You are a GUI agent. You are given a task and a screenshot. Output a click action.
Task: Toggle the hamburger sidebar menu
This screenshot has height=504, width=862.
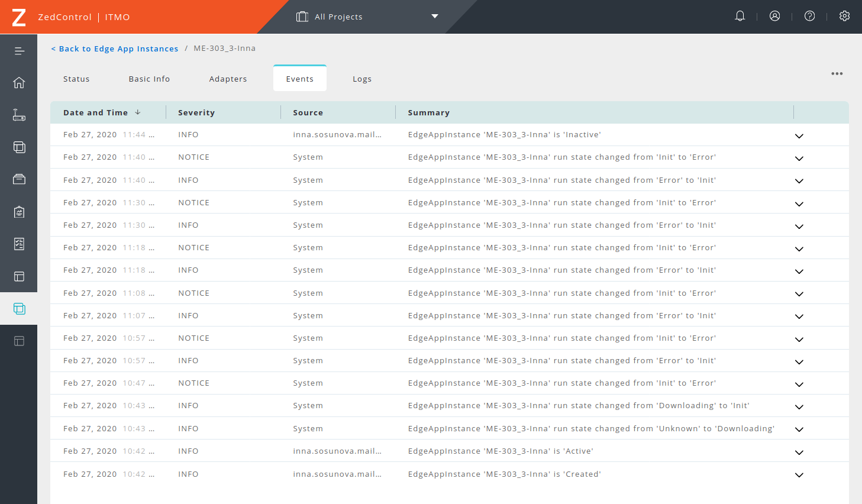[19, 51]
